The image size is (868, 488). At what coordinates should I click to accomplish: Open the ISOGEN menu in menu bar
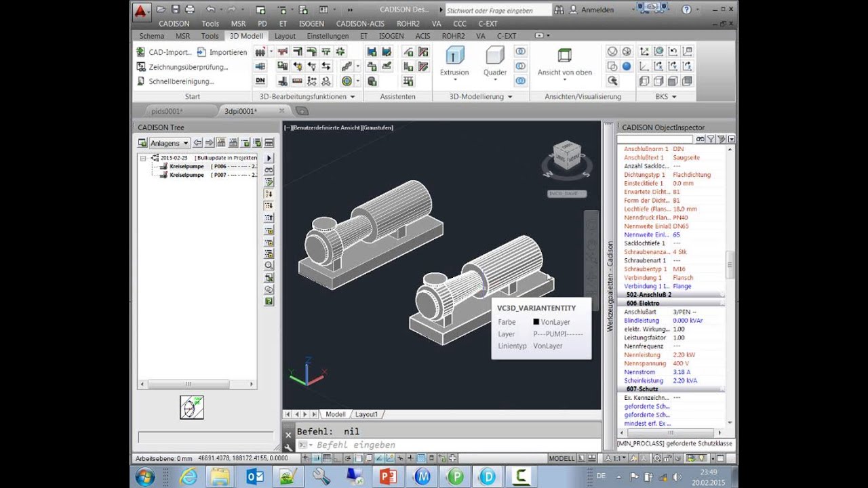point(311,24)
